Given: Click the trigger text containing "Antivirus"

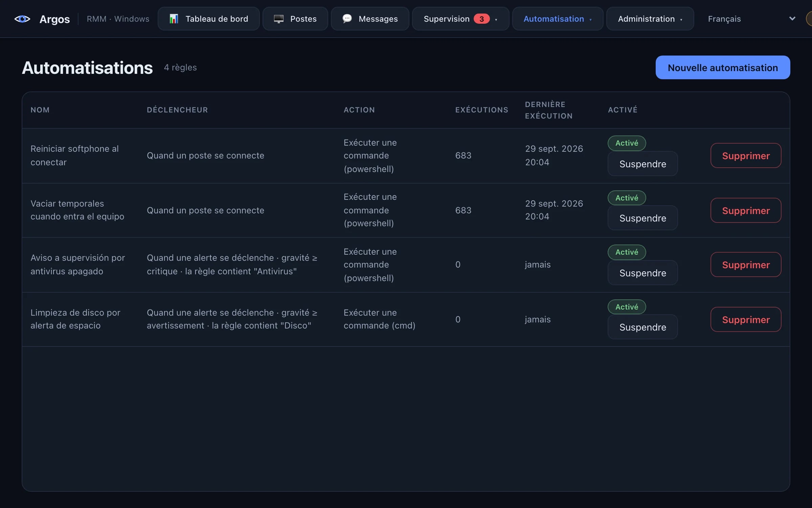Looking at the screenshot, I should (232, 264).
